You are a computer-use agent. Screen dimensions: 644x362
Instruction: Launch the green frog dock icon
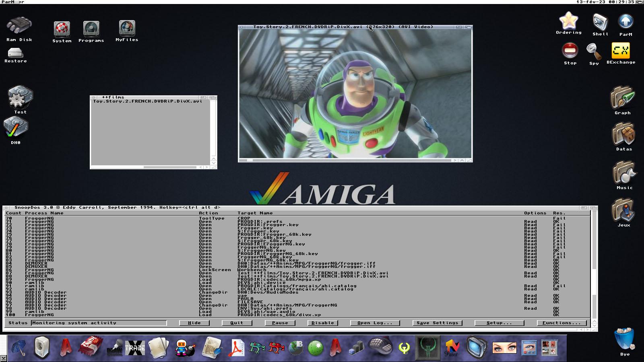click(x=256, y=348)
